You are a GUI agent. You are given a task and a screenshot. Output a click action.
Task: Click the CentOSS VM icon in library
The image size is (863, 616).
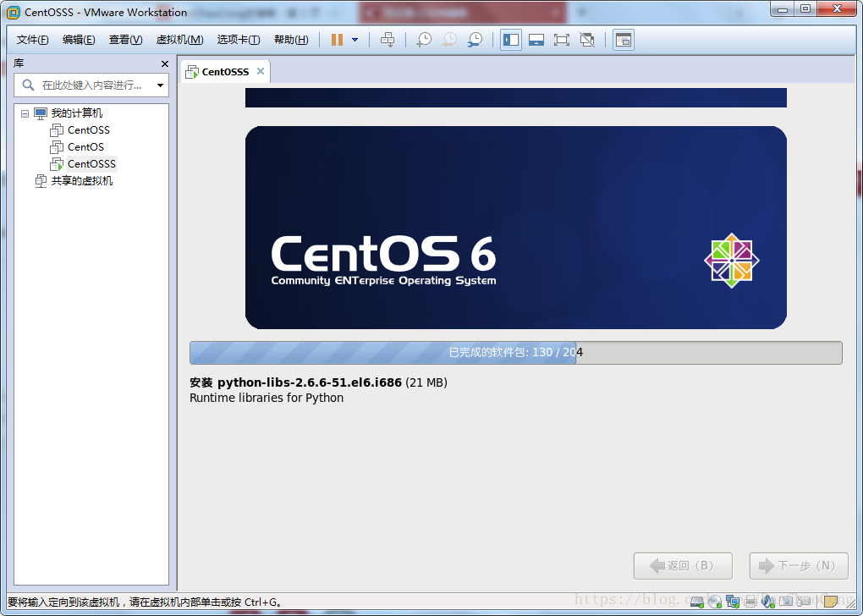57,130
